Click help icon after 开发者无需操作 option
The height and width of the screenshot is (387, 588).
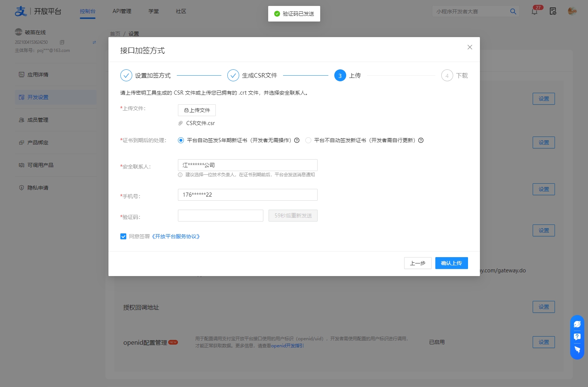pos(297,140)
